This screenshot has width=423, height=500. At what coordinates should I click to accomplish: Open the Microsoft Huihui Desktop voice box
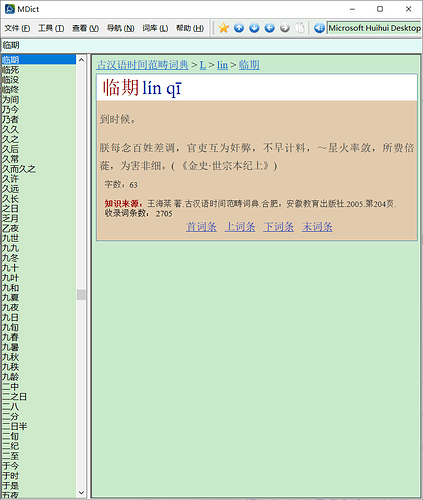[x=374, y=28]
